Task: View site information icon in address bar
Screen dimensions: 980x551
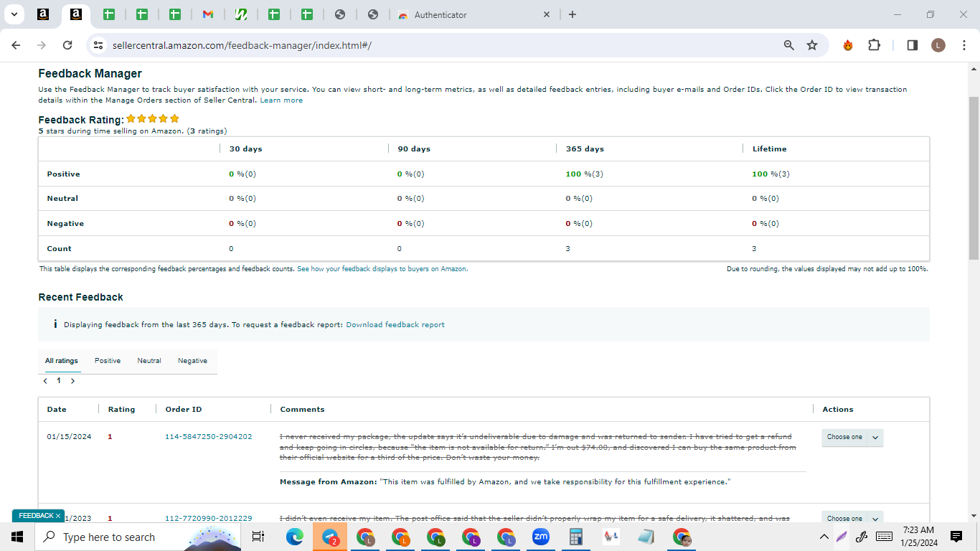Action: coord(98,45)
